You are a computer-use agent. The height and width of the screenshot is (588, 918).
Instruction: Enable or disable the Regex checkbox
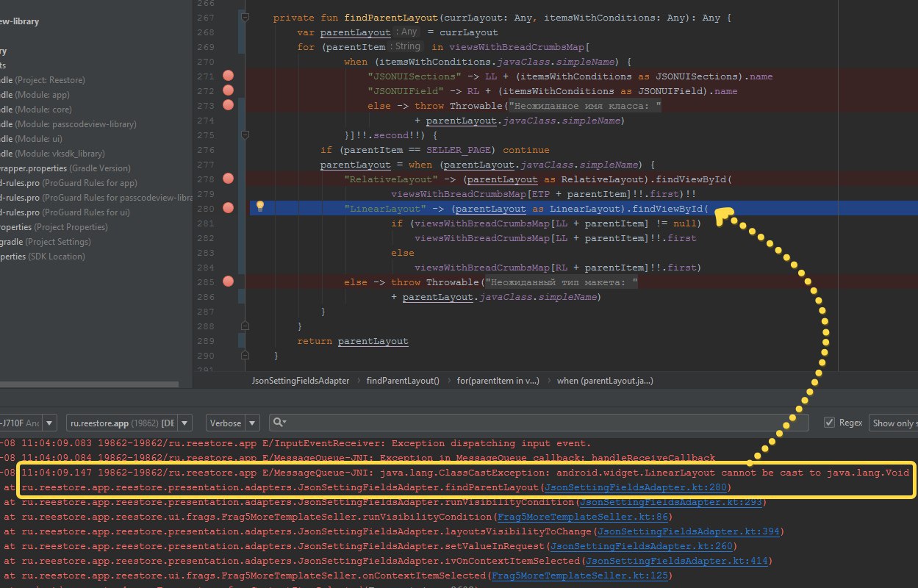830,423
